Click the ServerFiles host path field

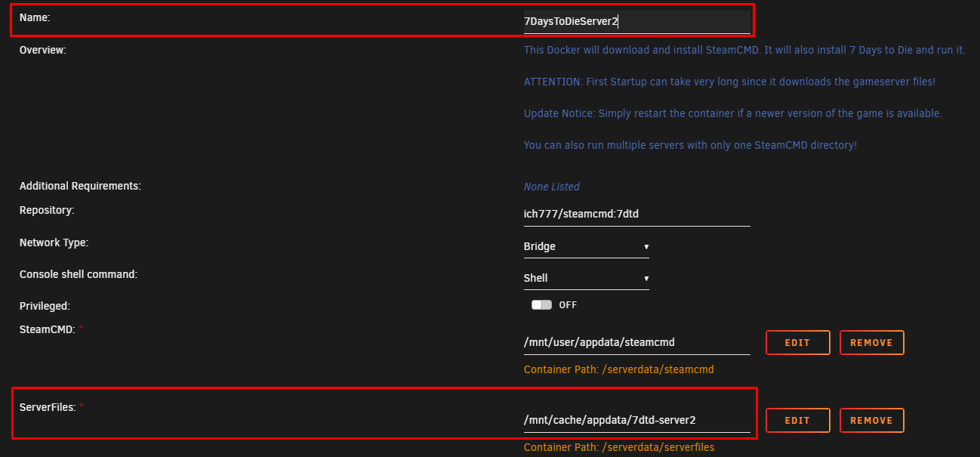(636, 420)
